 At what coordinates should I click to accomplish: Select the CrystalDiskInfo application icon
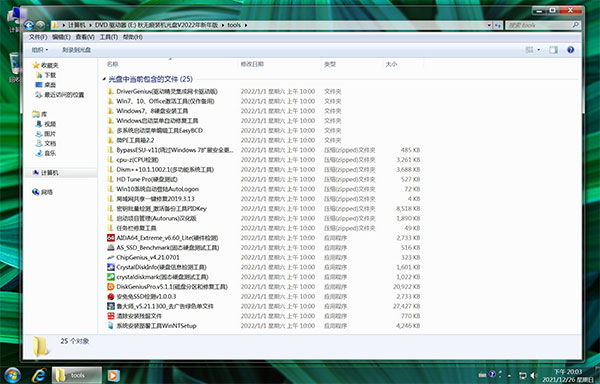[111, 267]
